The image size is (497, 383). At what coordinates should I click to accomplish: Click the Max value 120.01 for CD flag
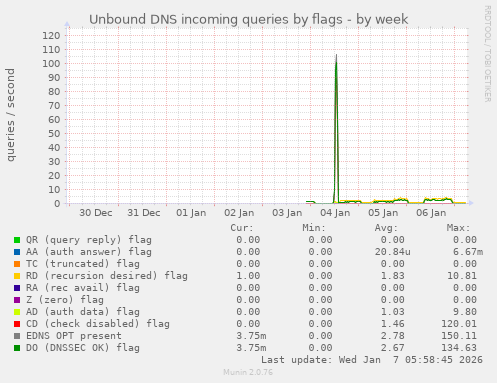tap(459, 324)
